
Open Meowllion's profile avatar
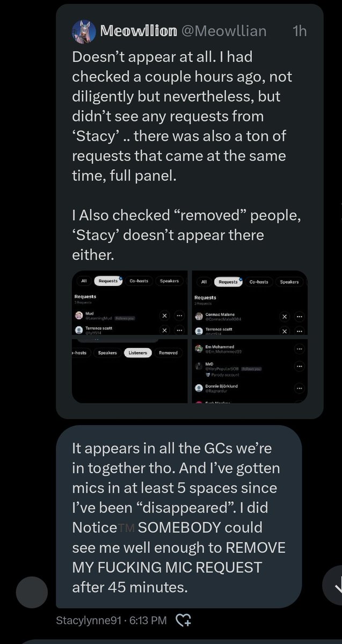84,31
